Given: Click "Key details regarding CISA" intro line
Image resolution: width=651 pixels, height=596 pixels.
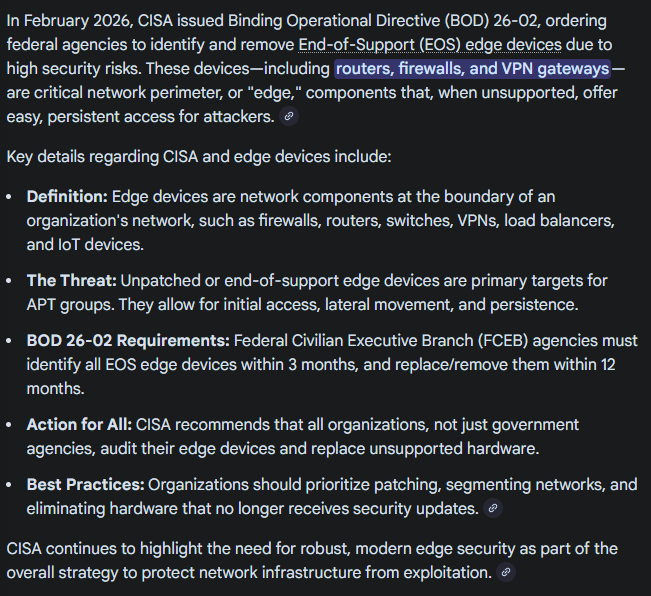Looking at the screenshot, I should point(198,157).
